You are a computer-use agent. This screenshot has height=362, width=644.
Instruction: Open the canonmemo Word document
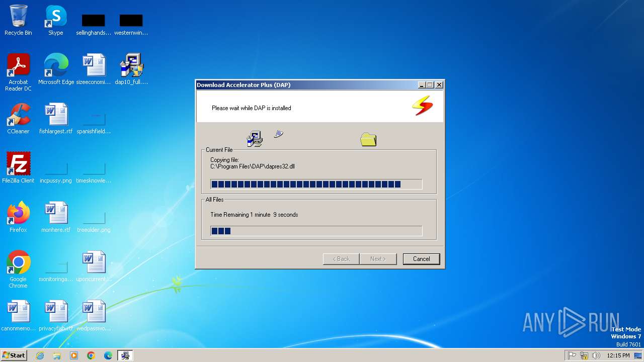click(18, 316)
